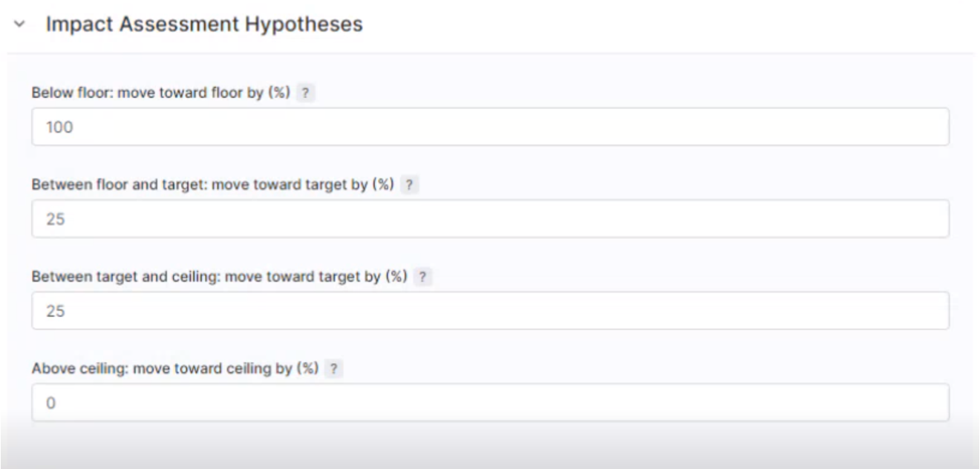Click the 'Above ceiling: move toward ceiling' label
Viewport: 980px width, 469px height.
[x=174, y=369]
